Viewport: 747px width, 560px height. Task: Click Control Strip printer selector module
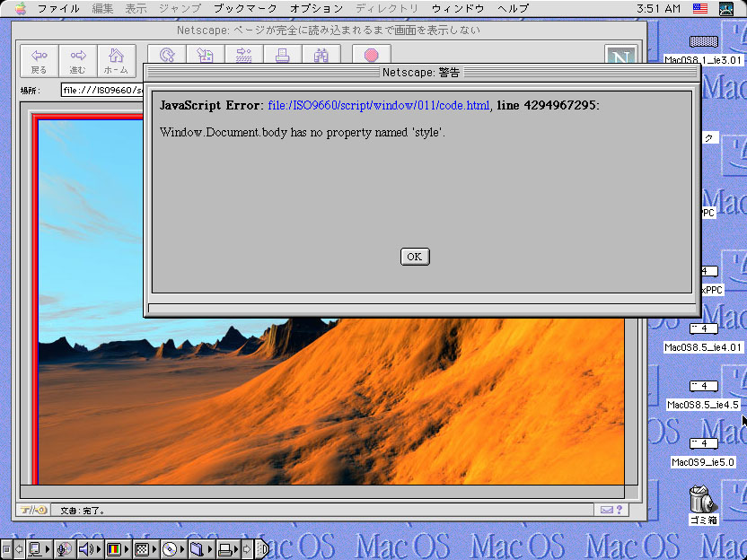[228, 549]
